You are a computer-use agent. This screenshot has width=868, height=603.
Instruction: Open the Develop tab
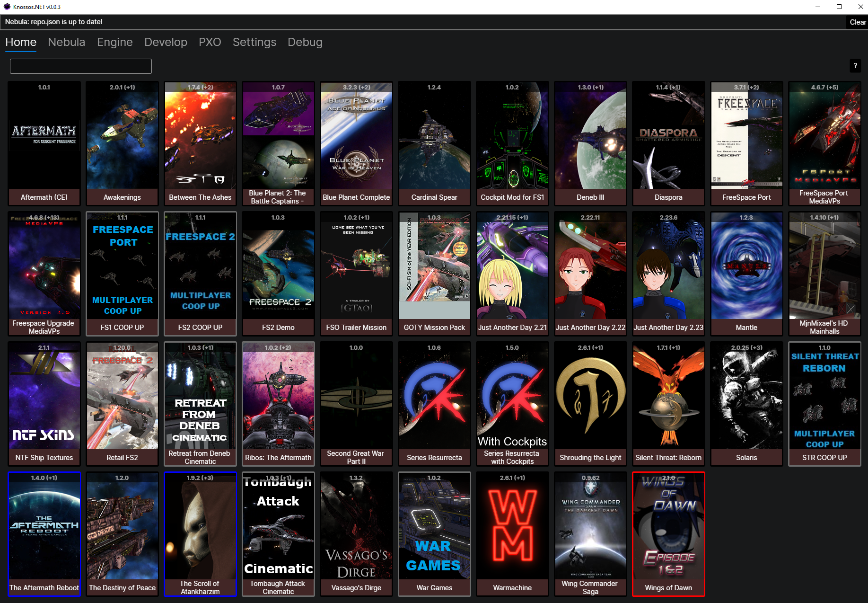[166, 42]
